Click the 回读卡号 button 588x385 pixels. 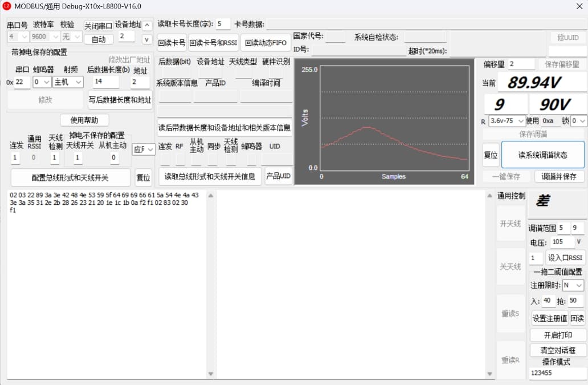pos(171,43)
